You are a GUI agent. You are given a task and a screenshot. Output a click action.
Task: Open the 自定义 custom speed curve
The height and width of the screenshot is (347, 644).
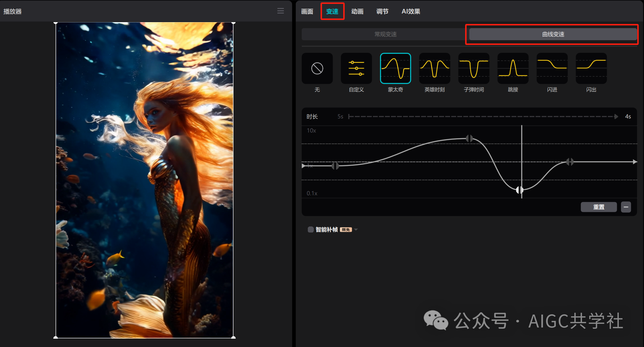coord(356,68)
